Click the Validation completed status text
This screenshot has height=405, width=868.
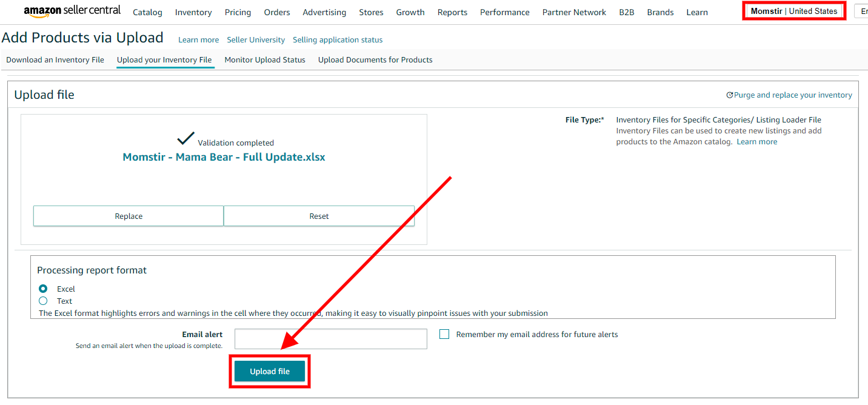(x=236, y=143)
